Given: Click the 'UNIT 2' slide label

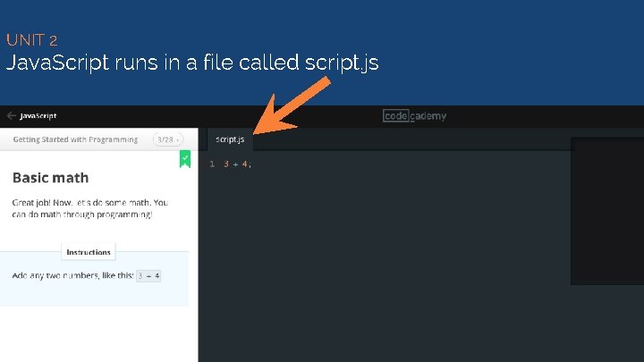Looking at the screenshot, I should (x=31, y=40).
